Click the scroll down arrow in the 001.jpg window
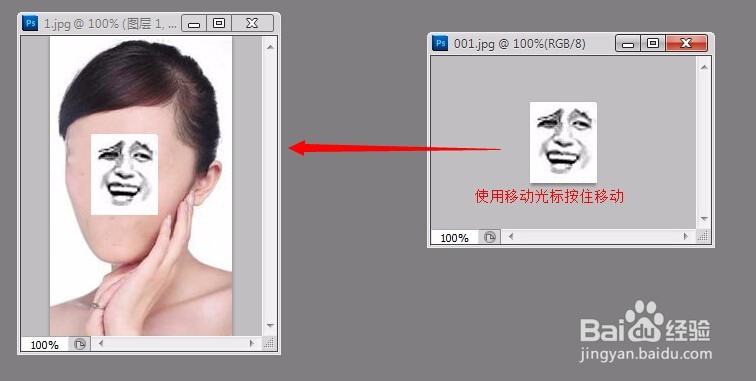756x381 pixels. pos(704,219)
